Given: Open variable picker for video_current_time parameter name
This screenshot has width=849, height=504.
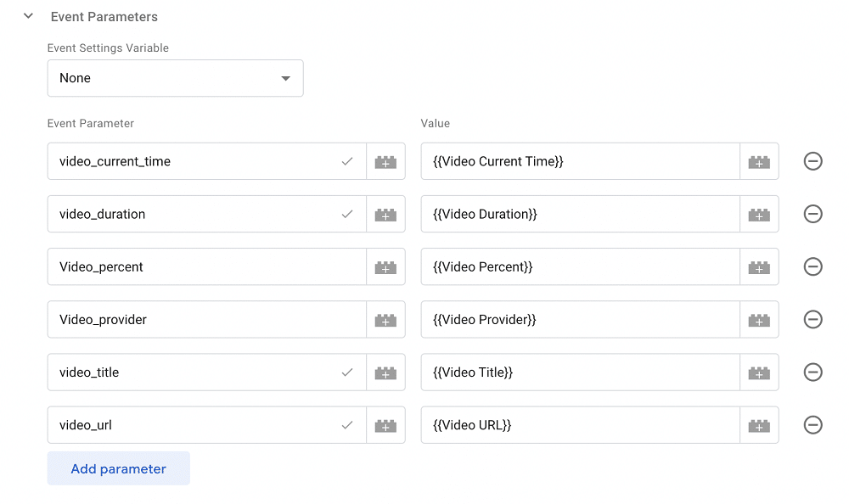Looking at the screenshot, I should (x=385, y=161).
